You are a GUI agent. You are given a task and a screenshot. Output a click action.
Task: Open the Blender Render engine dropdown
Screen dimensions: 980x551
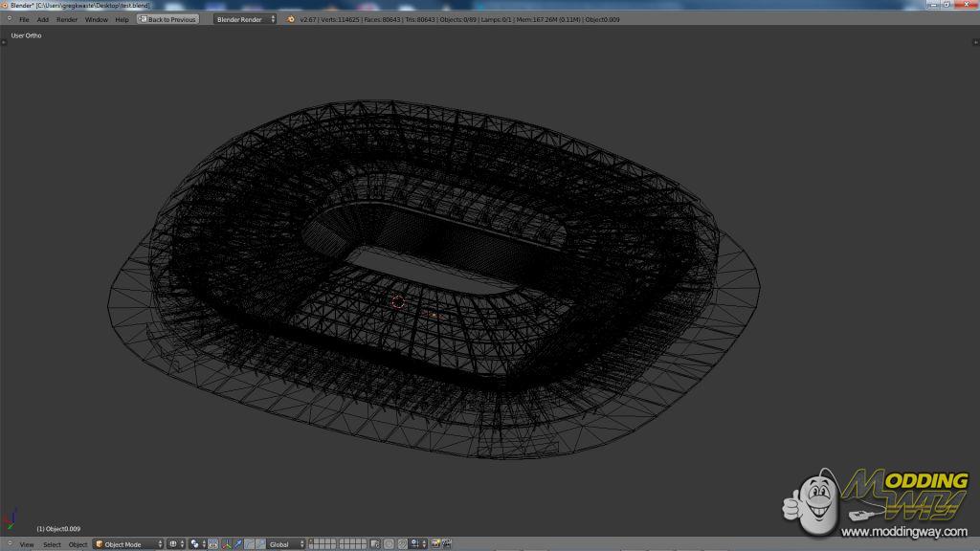tap(245, 19)
